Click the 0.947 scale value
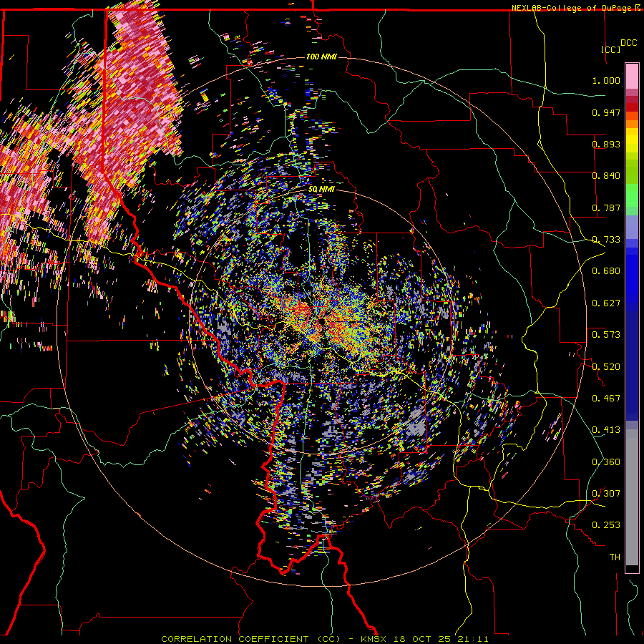Viewport: 644px width, 644px height. (606, 112)
